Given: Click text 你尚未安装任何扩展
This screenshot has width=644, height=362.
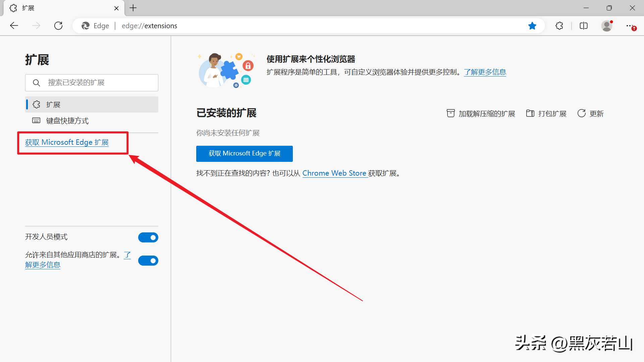Looking at the screenshot, I should 228,133.
